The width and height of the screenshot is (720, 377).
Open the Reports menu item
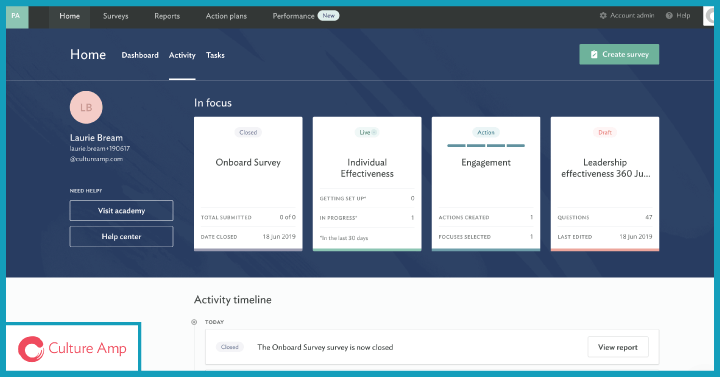pyautogui.click(x=167, y=16)
